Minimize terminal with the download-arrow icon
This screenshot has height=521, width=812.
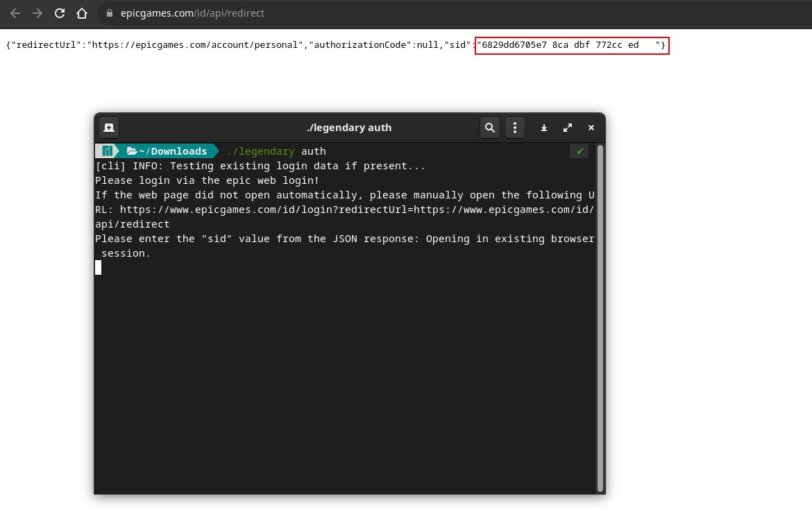coord(543,128)
